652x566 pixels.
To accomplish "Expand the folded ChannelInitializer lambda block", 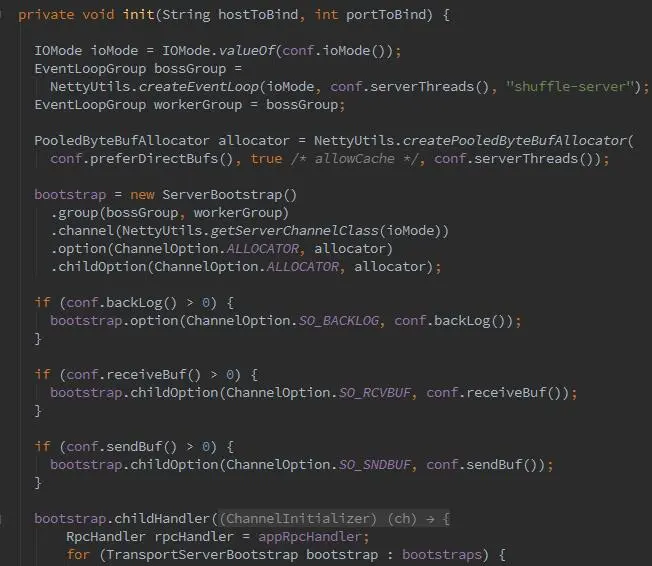I will (x=334, y=519).
